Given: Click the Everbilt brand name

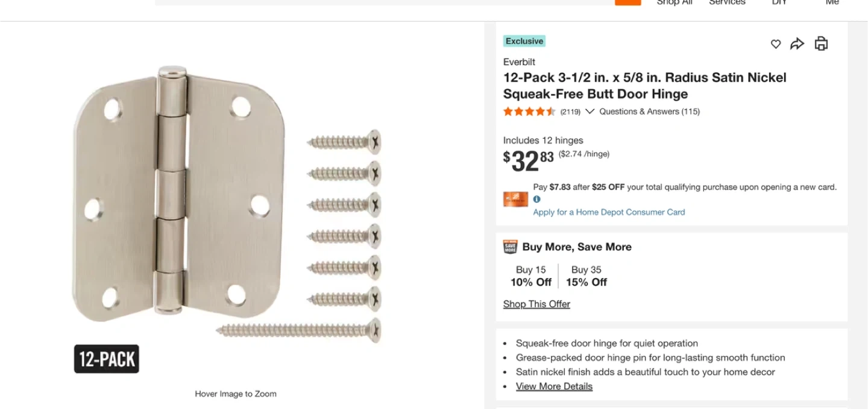Looking at the screenshot, I should (x=519, y=62).
